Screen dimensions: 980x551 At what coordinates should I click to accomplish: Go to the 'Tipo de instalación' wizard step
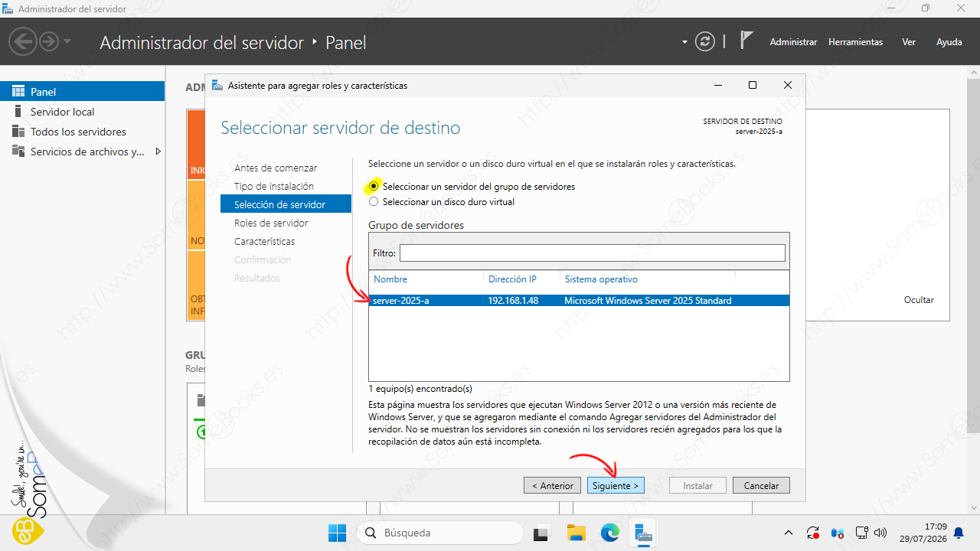pos(274,186)
